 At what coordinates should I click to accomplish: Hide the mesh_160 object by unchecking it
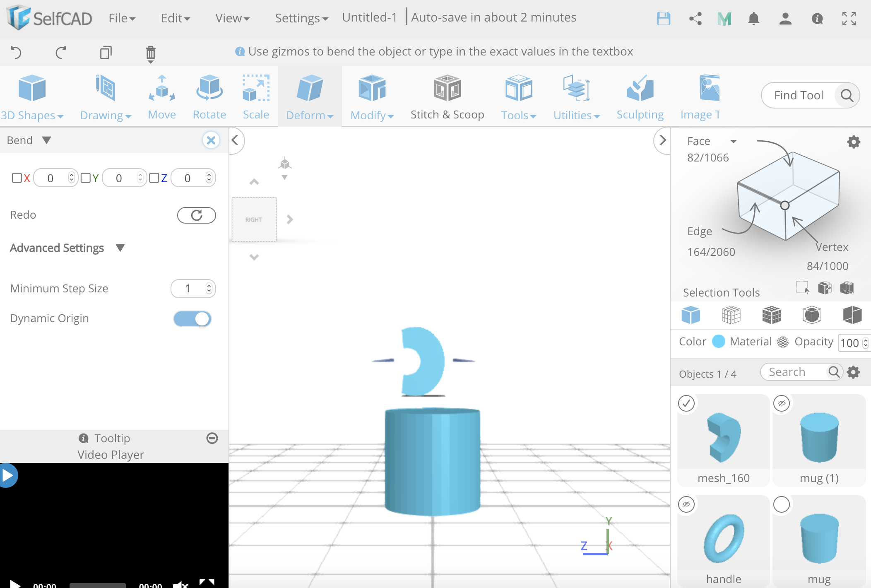(x=686, y=403)
